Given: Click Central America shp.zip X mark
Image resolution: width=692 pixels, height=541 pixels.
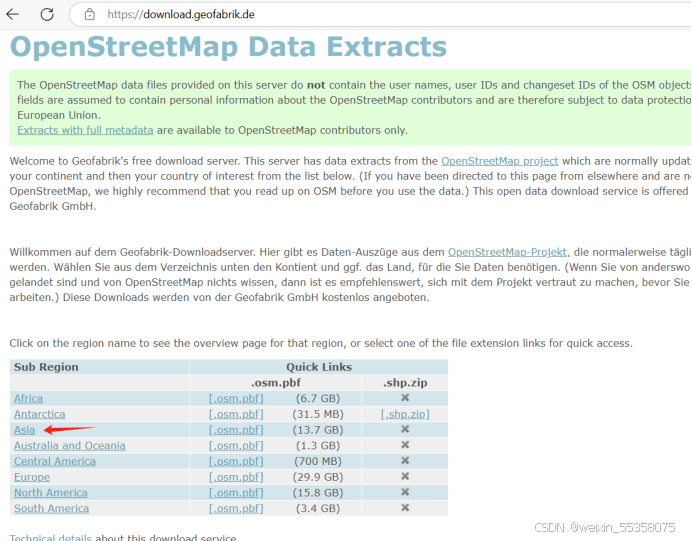Looking at the screenshot, I should [x=405, y=461].
